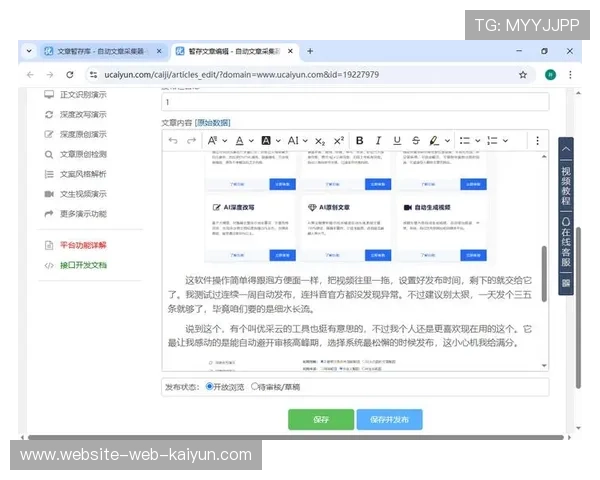Image resolution: width=600 pixels, height=480 pixels.
Task: Collapse side panel with up chevron
Action: point(566,149)
